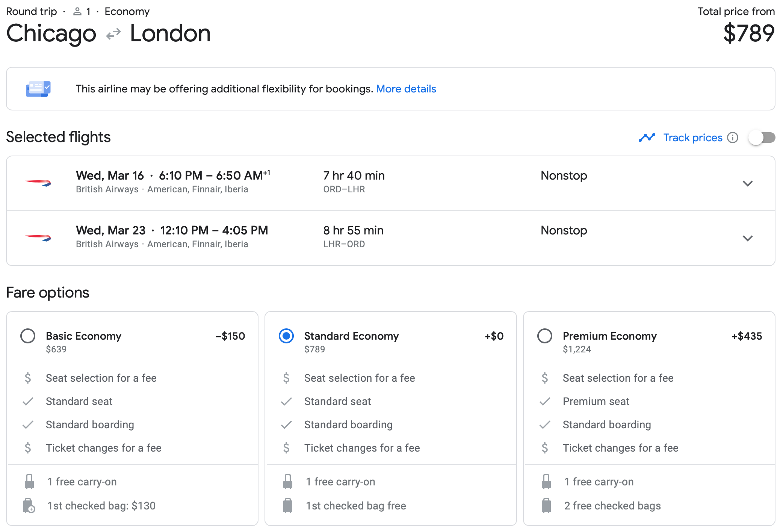Viewport: 783px width, 532px height.
Task: Click the Basic Economy fare title
Action: coord(83,336)
